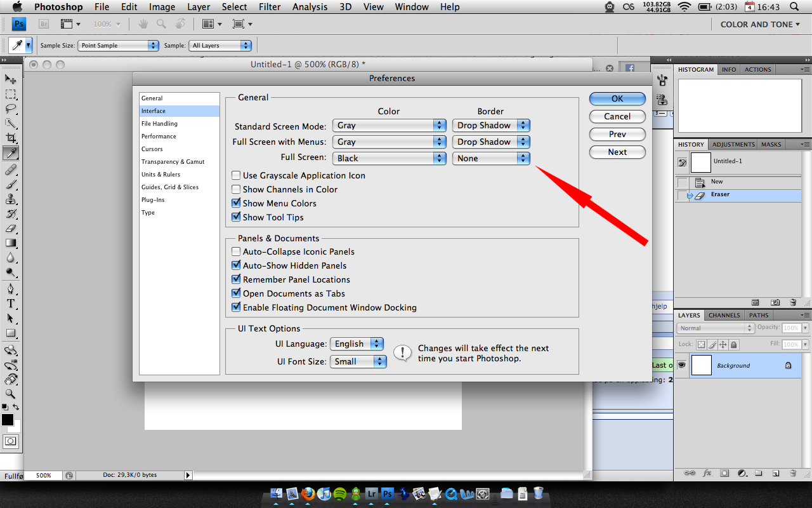Select the Rectangular Marquee tool
This screenshot has width=812, height=508.
11,95
